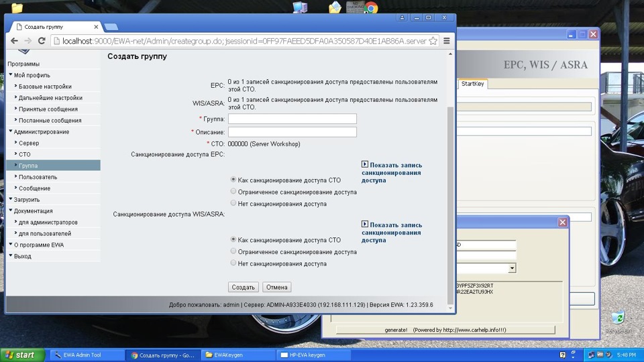Screen dimensions: 644x362
Task: Open Пользователь in the sidebar
Action: [38, 177]
